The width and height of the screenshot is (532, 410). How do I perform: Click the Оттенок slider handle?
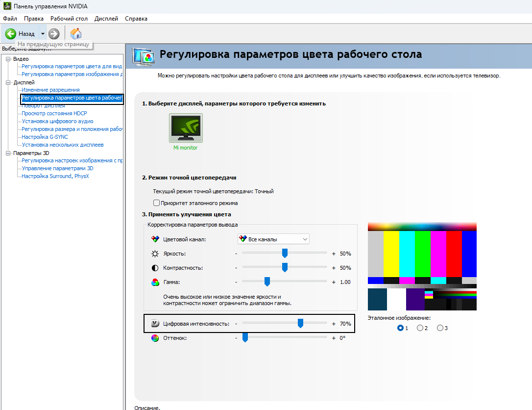(x=245, y=337)
